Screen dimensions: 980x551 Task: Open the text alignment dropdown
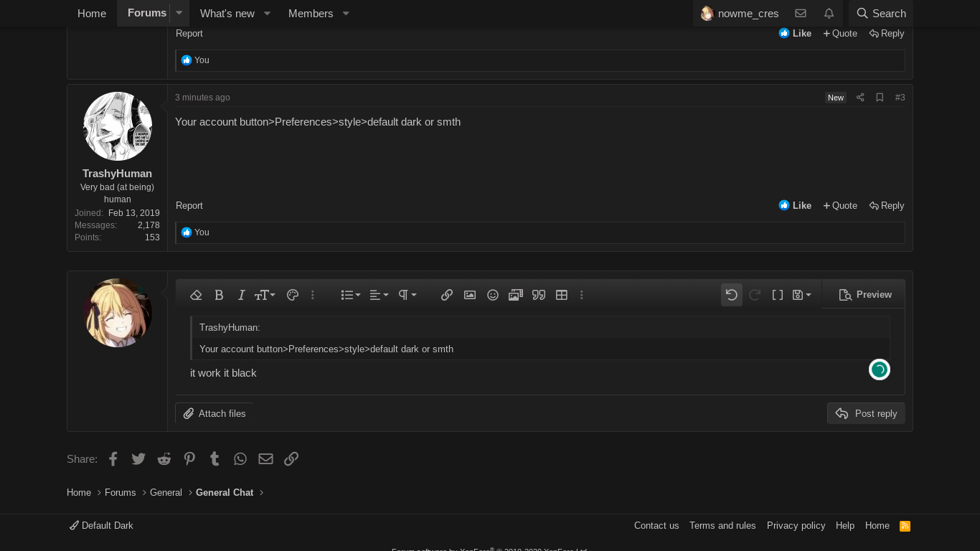click(x=379, y=295)
